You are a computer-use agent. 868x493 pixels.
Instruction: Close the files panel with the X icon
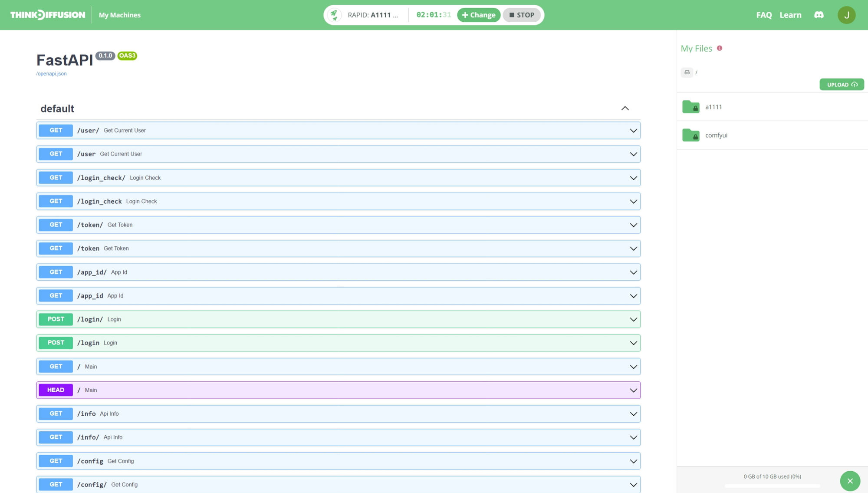coord(850,481)
